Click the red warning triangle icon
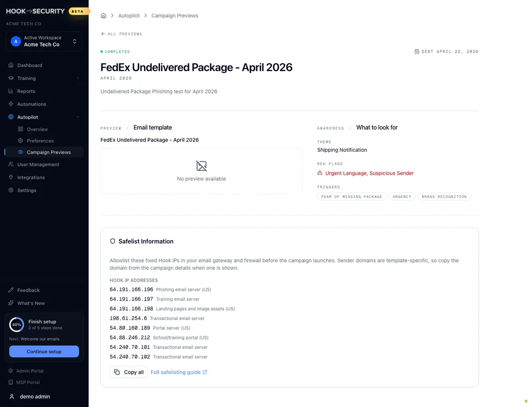Screen dimensions: 532x407 click(x=320, y=173)
